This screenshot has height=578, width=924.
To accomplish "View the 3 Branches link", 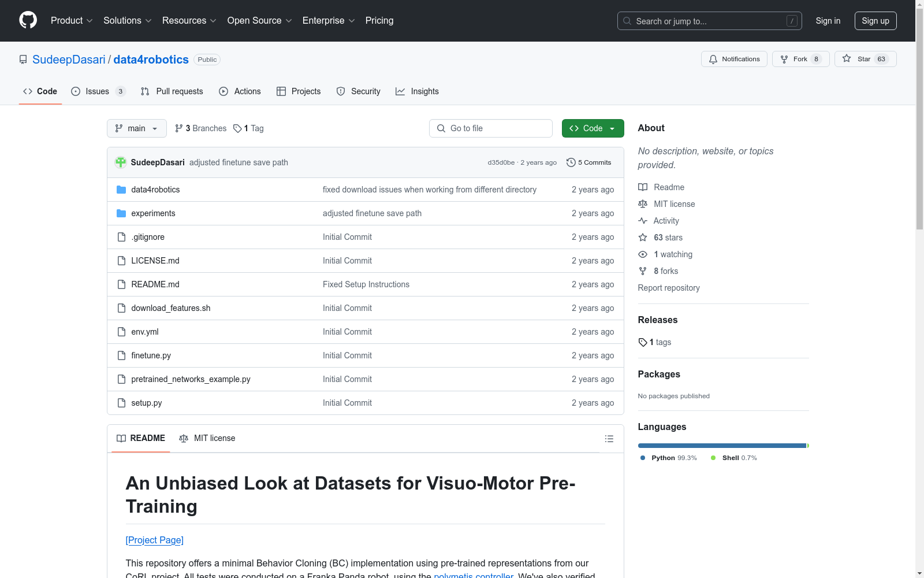I will [x=201, y=128].
